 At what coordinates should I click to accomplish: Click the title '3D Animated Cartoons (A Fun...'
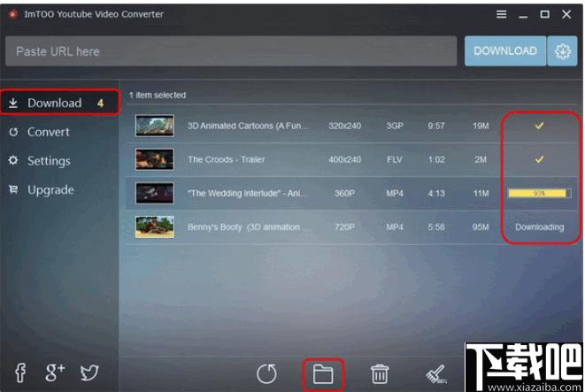(x=248, y=126)
